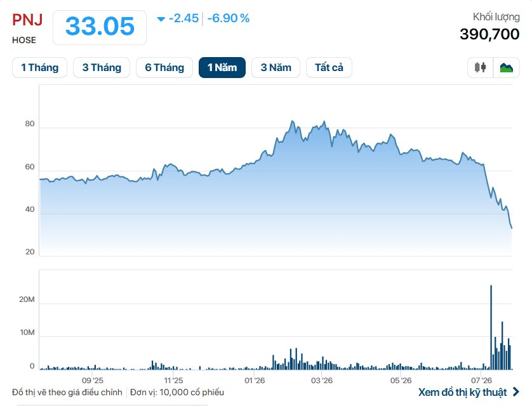Click the tallest volume bar in 07 '26

click(x=491, y=327)
